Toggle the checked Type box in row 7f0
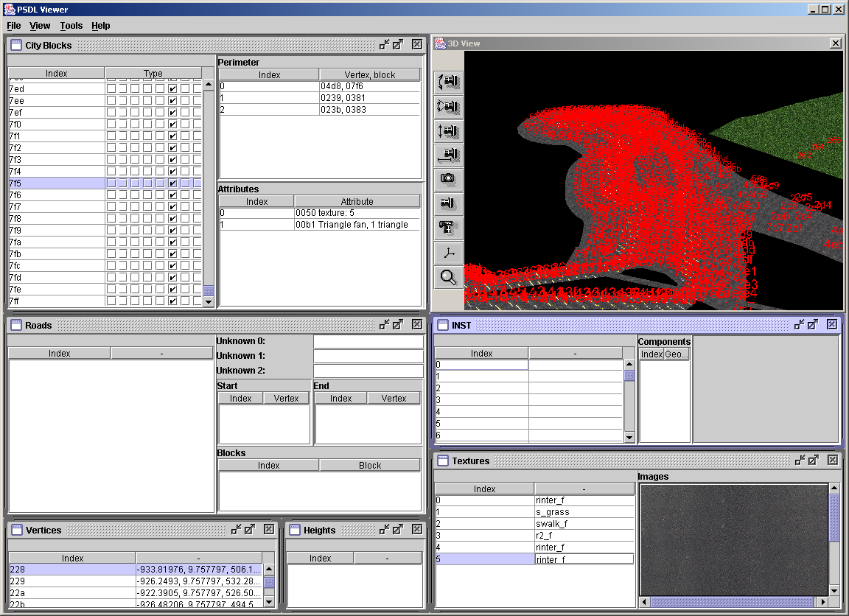Screen dimensions: 849x616 point(172,125)
